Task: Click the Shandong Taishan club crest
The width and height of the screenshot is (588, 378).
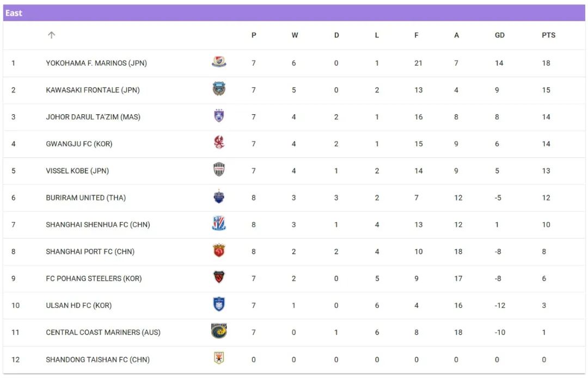Action: [219, 359]
